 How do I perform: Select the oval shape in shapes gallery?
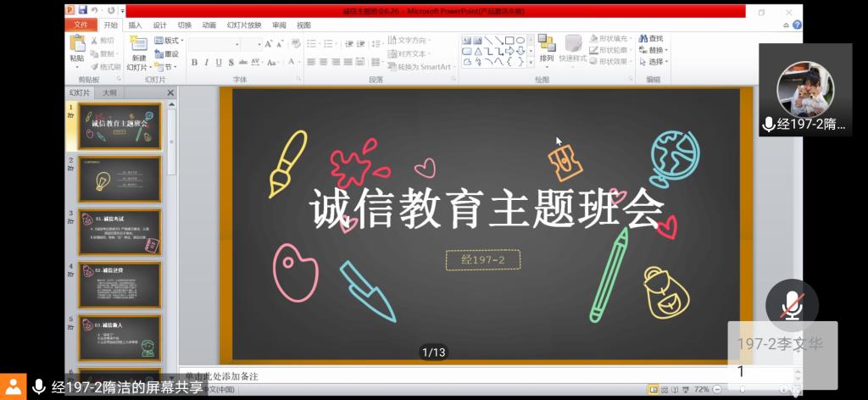click(520, 40)
